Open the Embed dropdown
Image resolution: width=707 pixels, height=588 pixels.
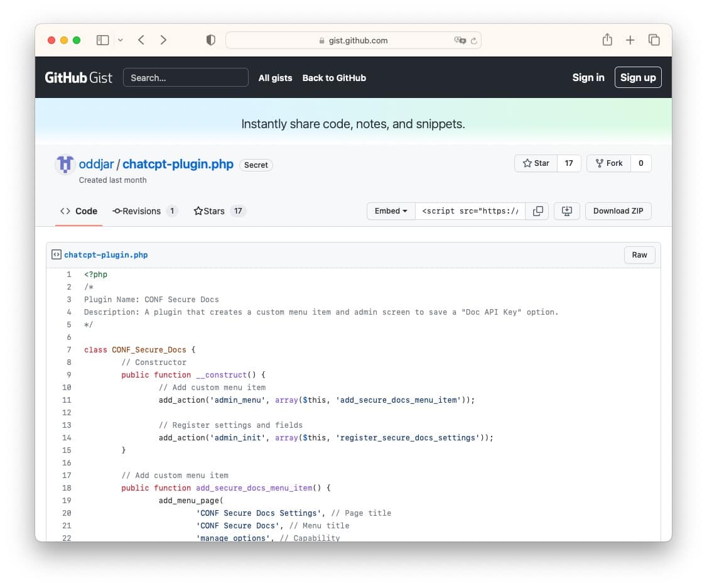391,211
